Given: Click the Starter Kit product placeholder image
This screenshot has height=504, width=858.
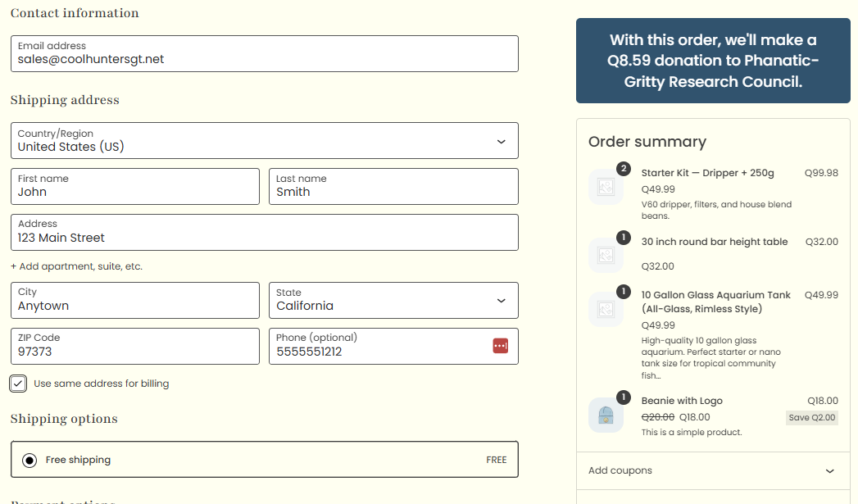Looking at the screenshot, I should tap(606, 187).
